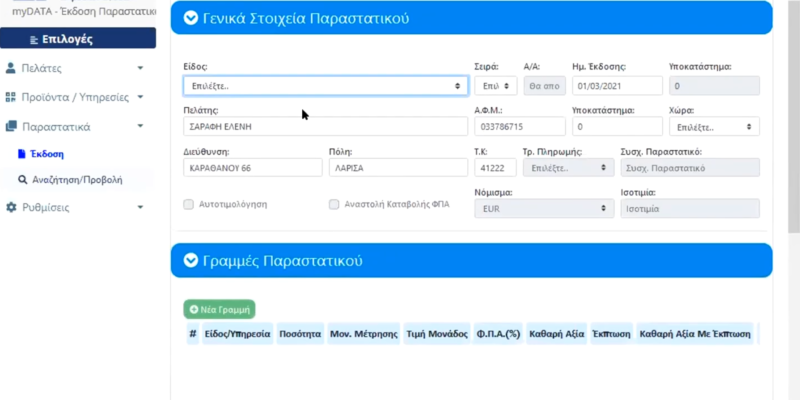This screenshot has width=800, height=400.
Task: Click the Ημ. Έκδοσης date field
Action: [x=617, y=86]
